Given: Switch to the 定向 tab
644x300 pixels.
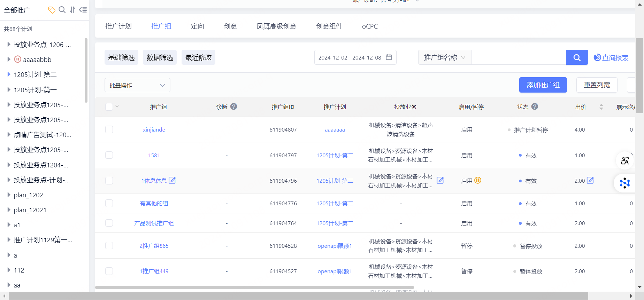Looking at the screenshot, I should [198, 26].
